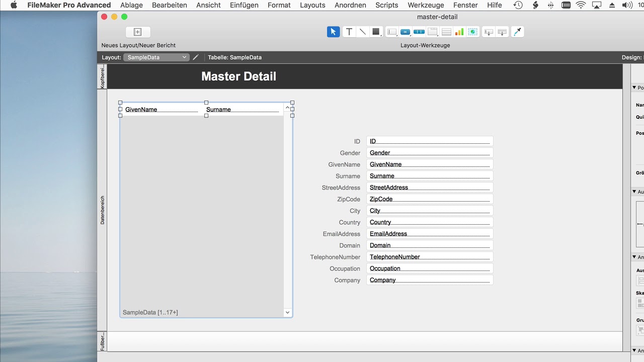This screenshot has height=362, width=644.
Task: Select the Datenbereich part label
Action: click(x=102, y=210)
